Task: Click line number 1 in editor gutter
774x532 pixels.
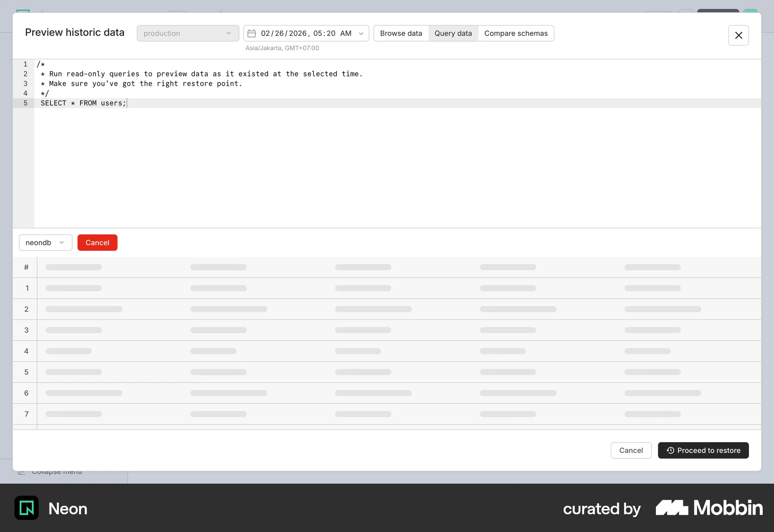Action: click(x=25, y=64)
